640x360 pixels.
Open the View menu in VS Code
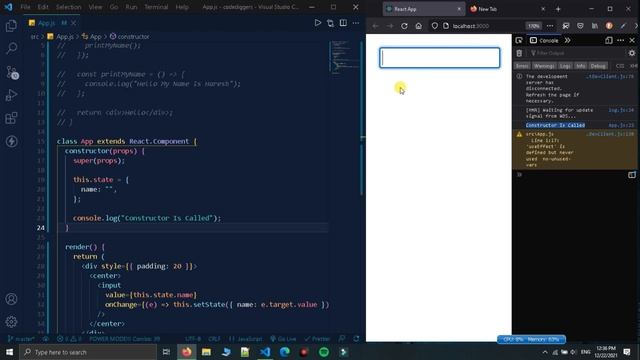96,7
